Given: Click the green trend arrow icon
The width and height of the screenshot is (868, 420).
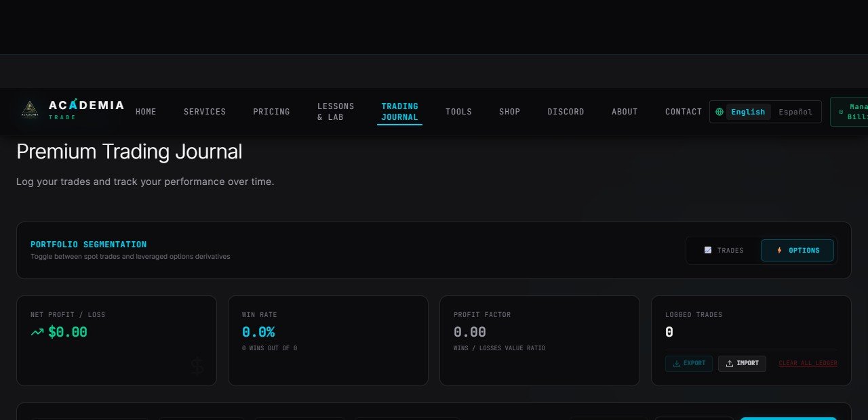Looking at the screenshot, I should (x=37, y=333).
